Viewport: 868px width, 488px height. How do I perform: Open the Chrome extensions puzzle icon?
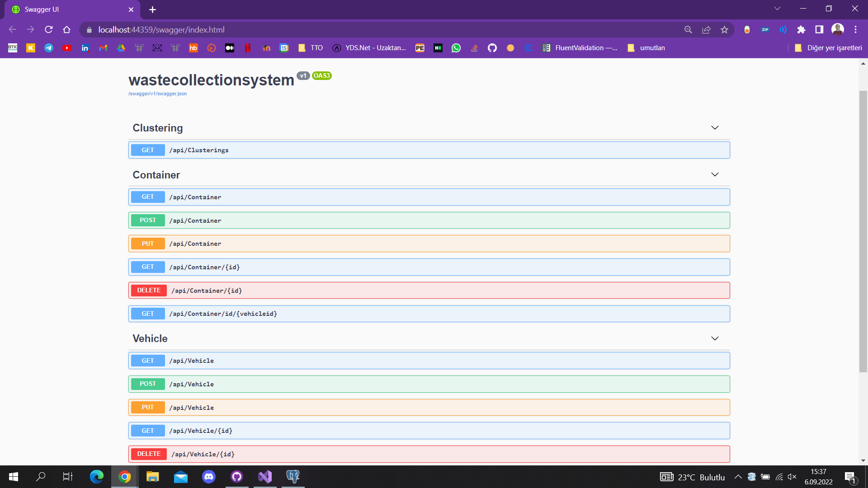[801, 30]
